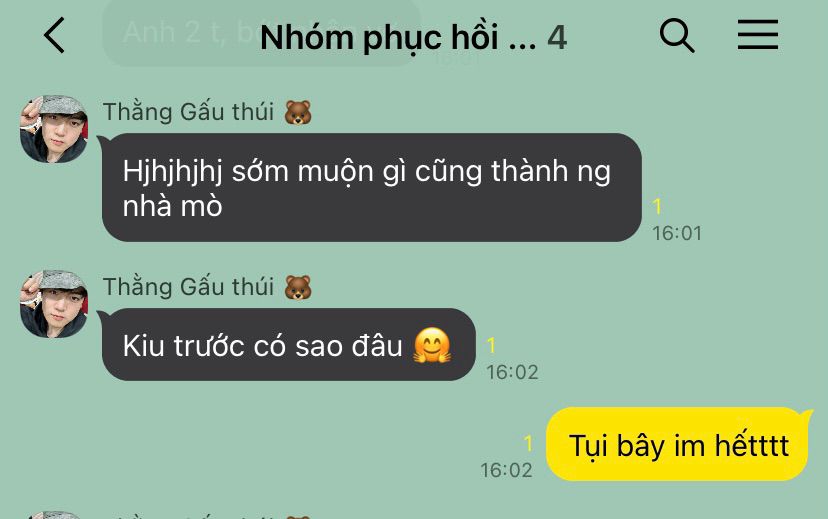Viewport: 828px width, 519px height.
Task: Tap the bear emoji next to second sender name
Action: (x=298, y=288)
